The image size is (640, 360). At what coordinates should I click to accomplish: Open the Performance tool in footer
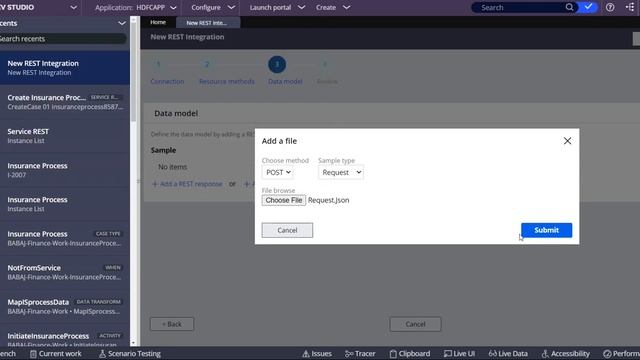(x=622, y=354)
